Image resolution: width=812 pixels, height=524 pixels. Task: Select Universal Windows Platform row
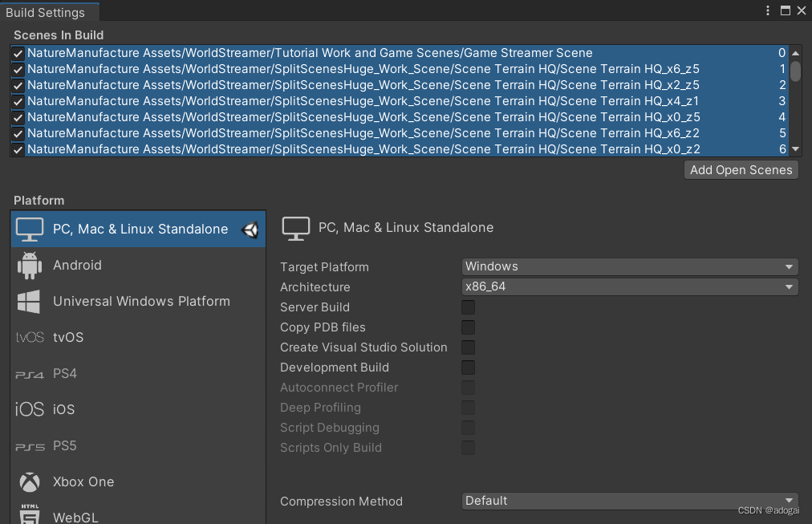(x=138, y=302)
